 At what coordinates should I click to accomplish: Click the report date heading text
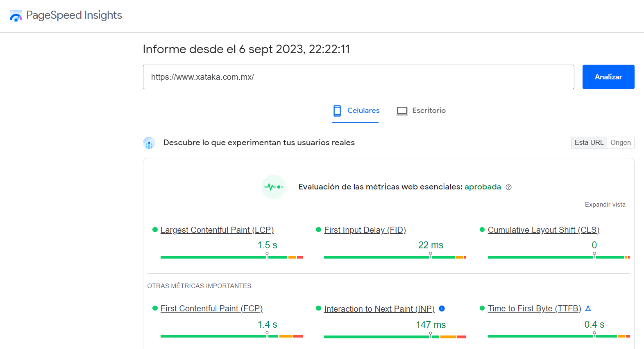246,49
